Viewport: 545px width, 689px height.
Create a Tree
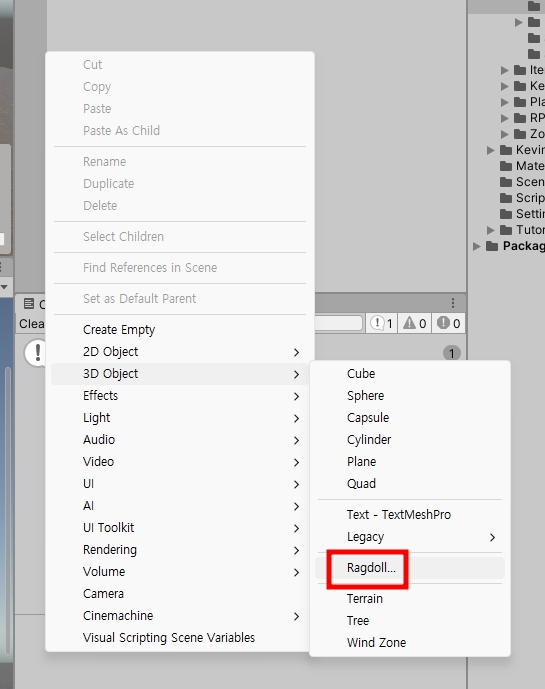(410, 620)
